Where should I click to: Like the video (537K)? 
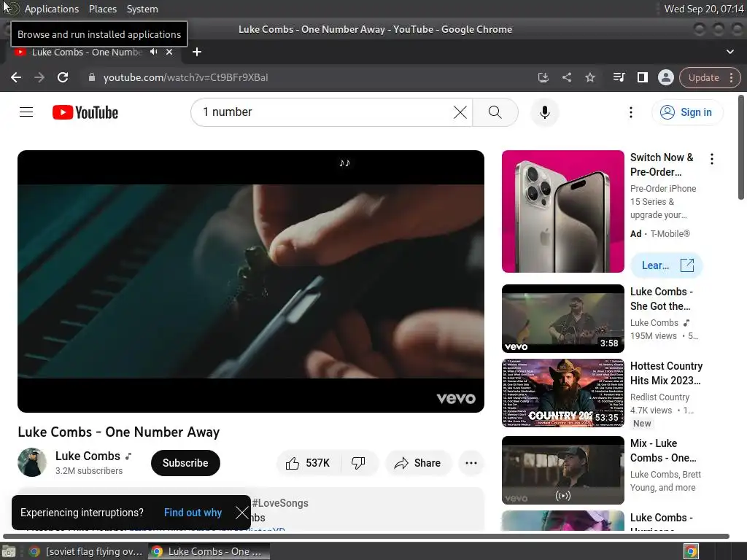click(309, 463)
